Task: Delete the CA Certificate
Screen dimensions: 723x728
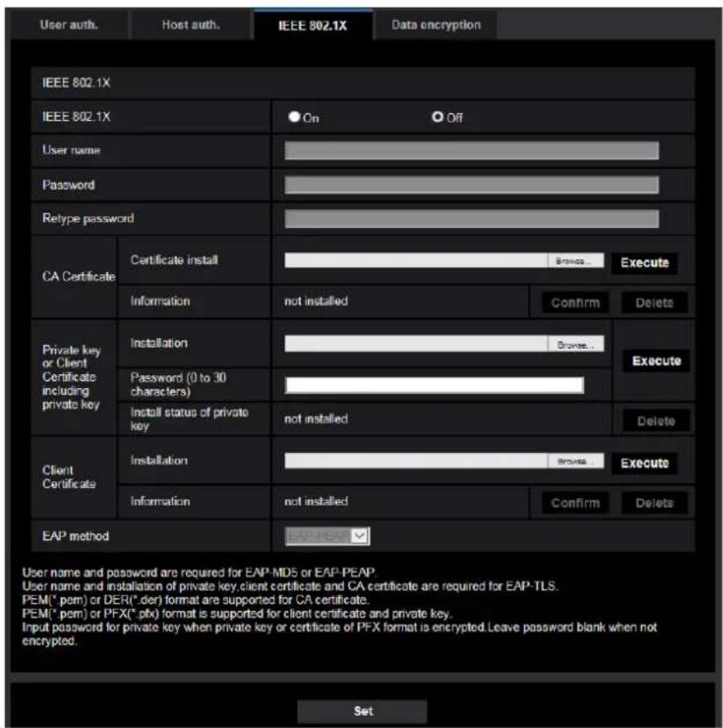Action: point(654,303)
